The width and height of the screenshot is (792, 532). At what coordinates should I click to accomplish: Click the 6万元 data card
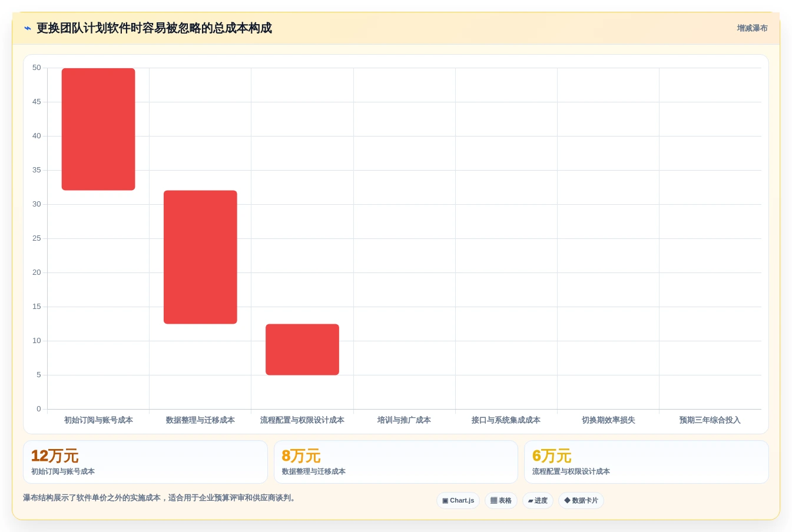(647, 462)
